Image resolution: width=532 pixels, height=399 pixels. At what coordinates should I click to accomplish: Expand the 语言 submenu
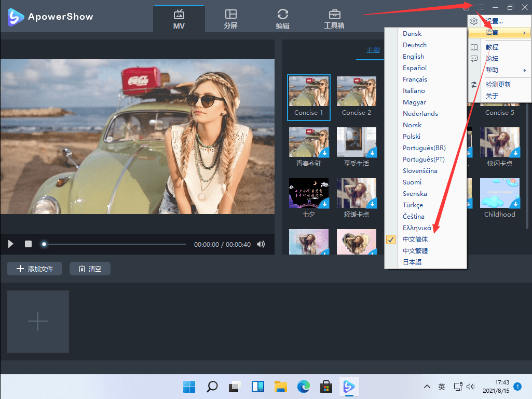(x=499, y=33)
